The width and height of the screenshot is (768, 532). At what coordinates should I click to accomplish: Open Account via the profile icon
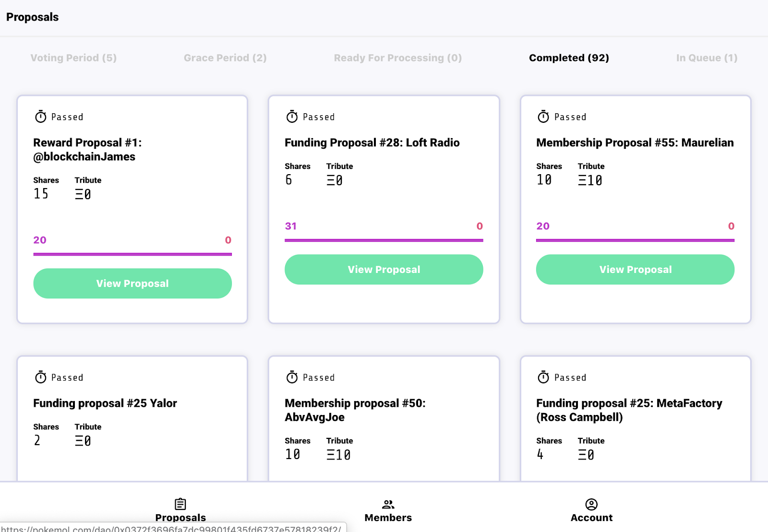[591, 504]
